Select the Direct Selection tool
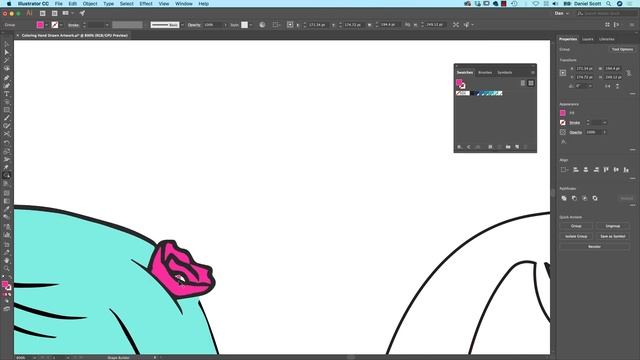The height and width of the screenshot is (360, 640). tap(7, 52)
